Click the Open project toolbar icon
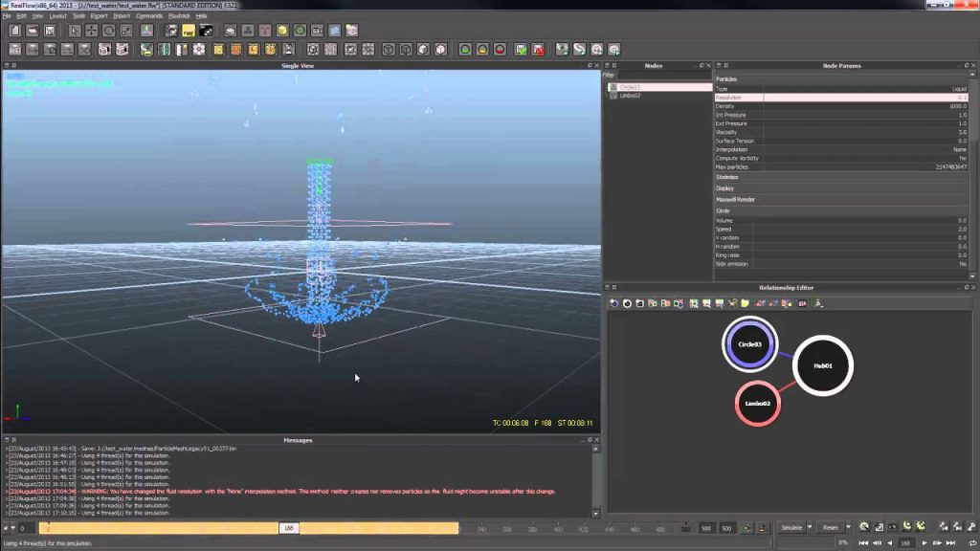This screenshot has height=551, width=980. pos(33,30)
